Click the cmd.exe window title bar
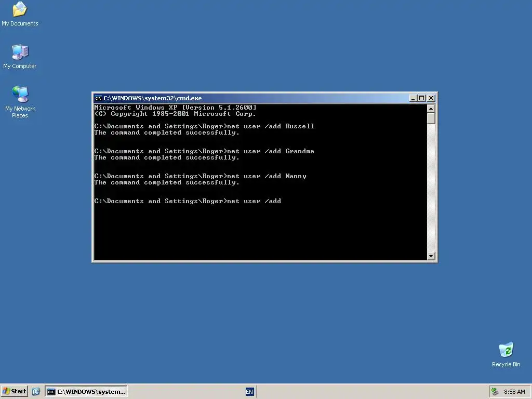The image size is (532, 399). 251,98
